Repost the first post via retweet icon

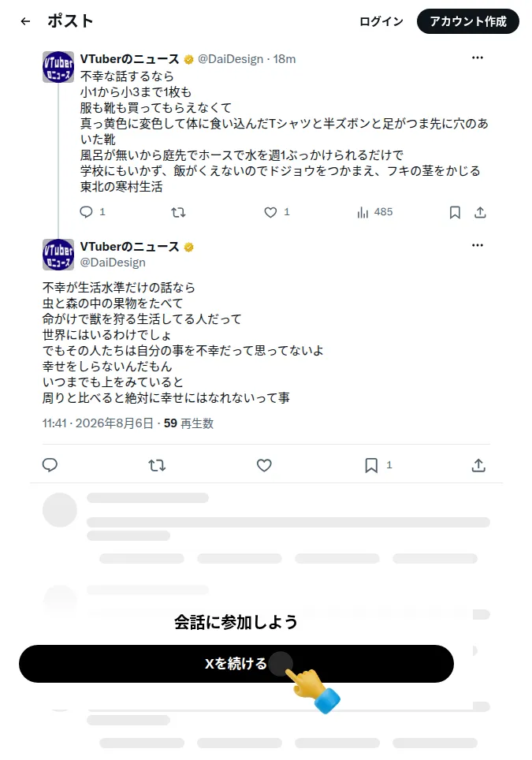(178, 212)
